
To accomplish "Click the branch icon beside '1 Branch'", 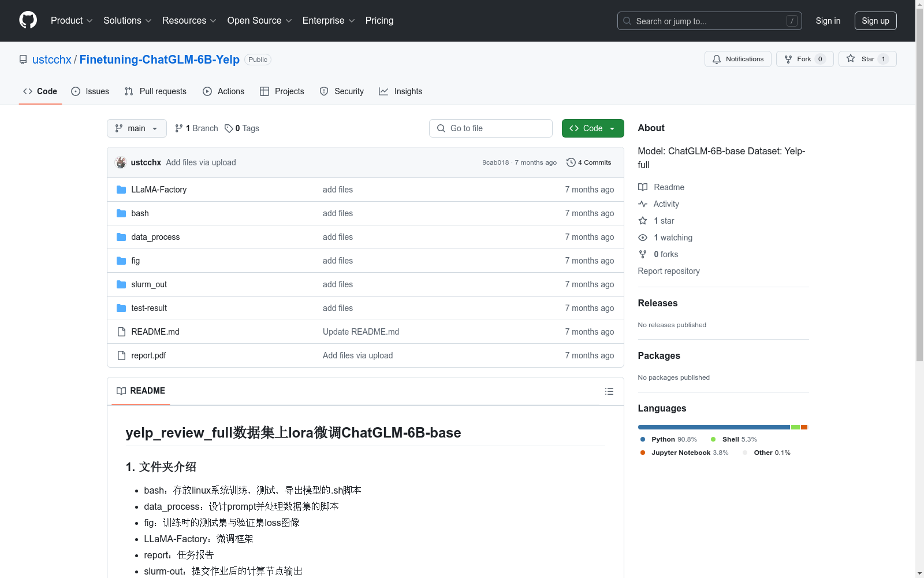I will tap(179, 128).
